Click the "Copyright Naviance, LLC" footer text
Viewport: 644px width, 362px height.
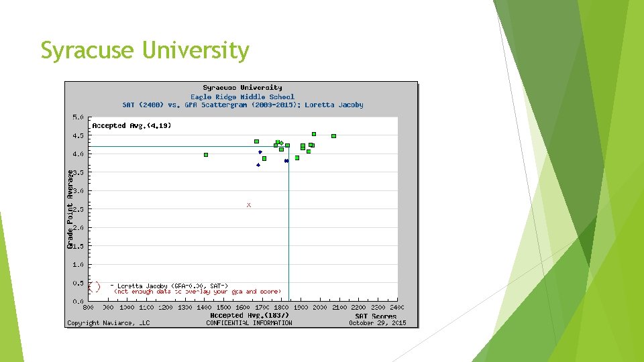(x=109, y=323)
